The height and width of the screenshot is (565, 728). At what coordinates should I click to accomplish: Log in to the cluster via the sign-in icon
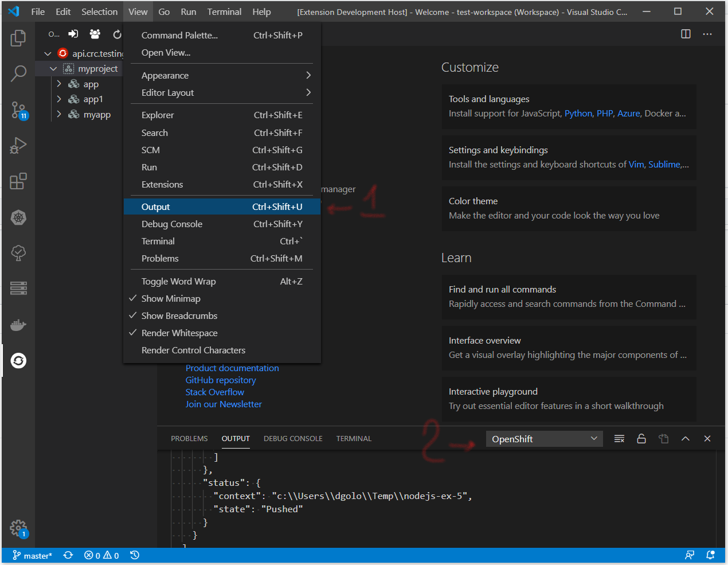[x=73, y=34]
